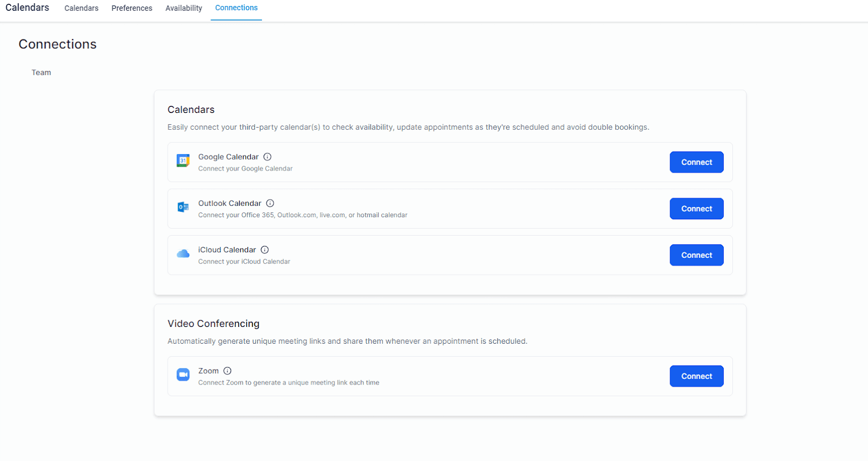Click the Zoom title text
Screen dimensions: 868x461
(x=208, y=371)
